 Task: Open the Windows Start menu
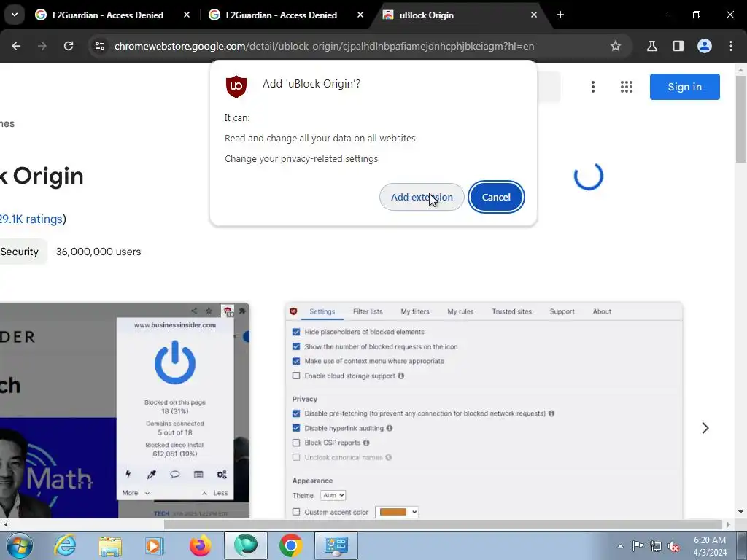pos(20,545)
